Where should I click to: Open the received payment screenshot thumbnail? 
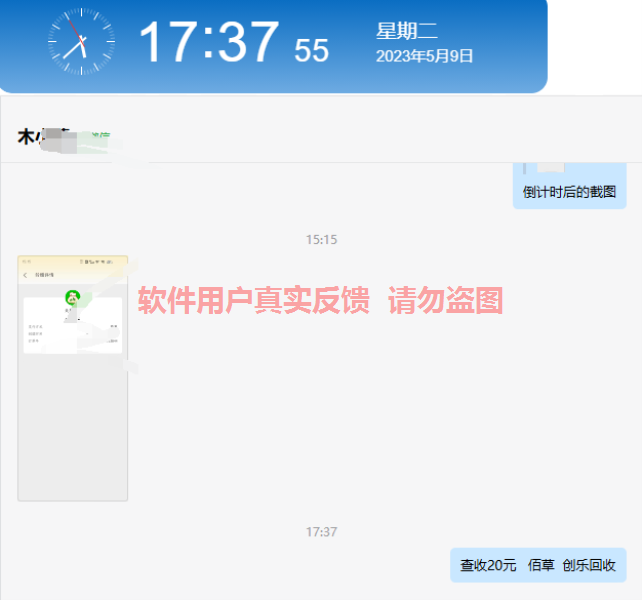click(72, 378)
